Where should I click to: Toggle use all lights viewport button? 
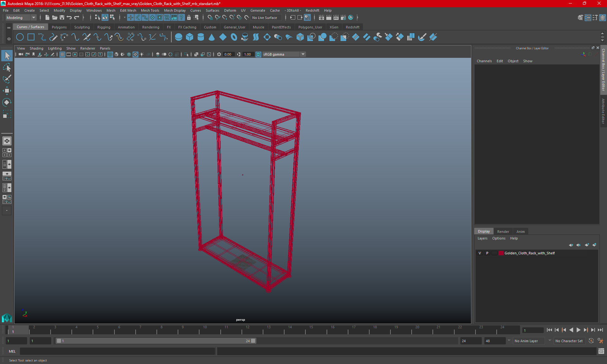point(142,54)
